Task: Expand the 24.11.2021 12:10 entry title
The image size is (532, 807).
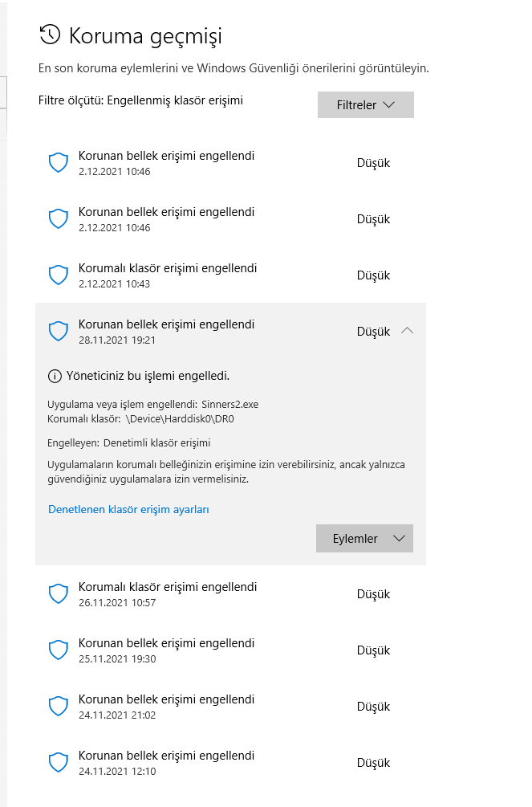Action: (166, 756)
